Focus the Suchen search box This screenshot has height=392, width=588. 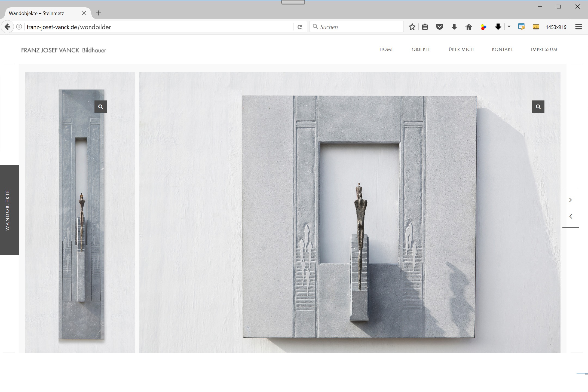pos(357,27)
